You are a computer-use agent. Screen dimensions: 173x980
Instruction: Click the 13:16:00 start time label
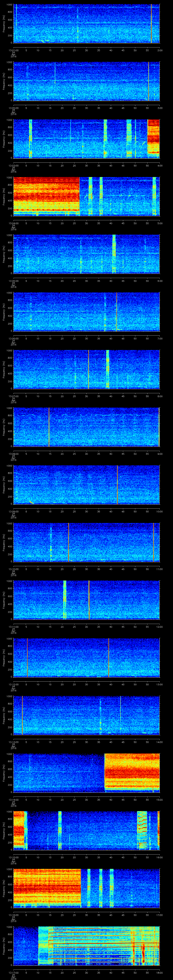point(13,915)
